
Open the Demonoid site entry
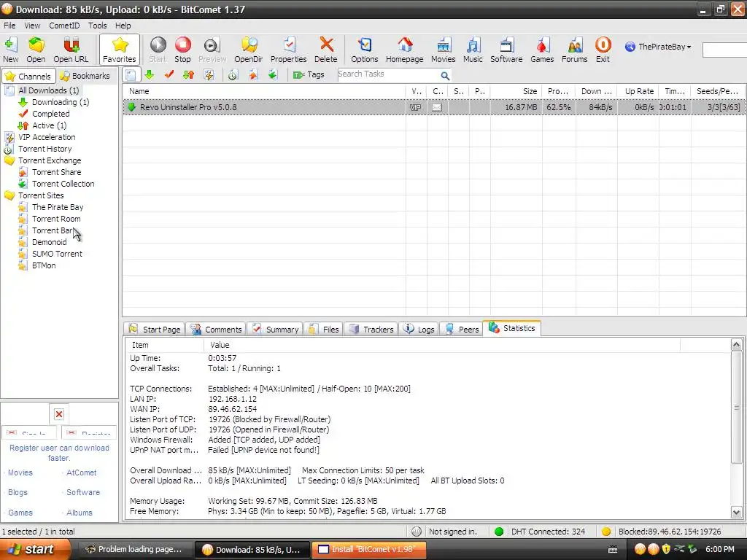click(x=49, y=242)
